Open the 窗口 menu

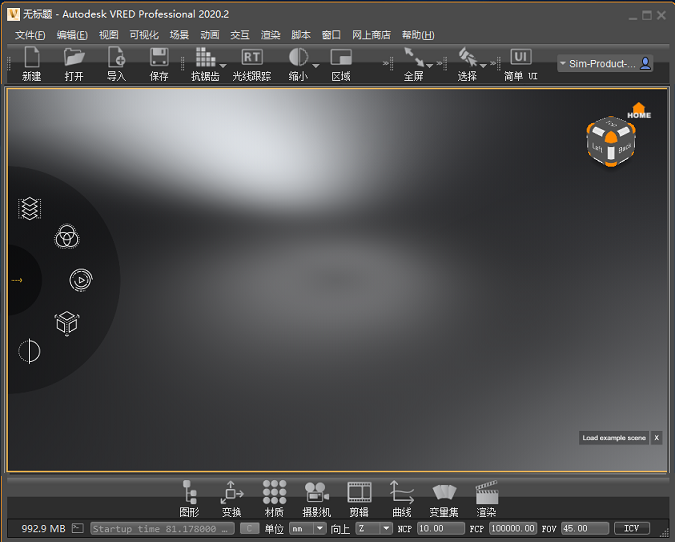pyautogui.click(x=331, y=35)
